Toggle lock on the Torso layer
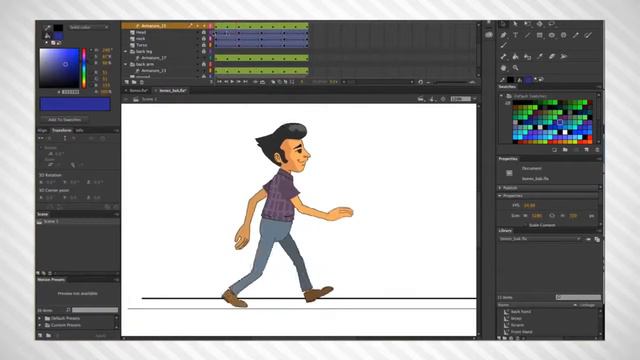 pos(204,45)
